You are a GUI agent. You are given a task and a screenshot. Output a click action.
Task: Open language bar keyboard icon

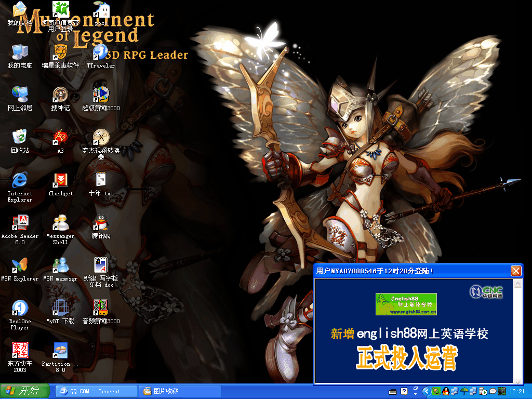(393, 392)
